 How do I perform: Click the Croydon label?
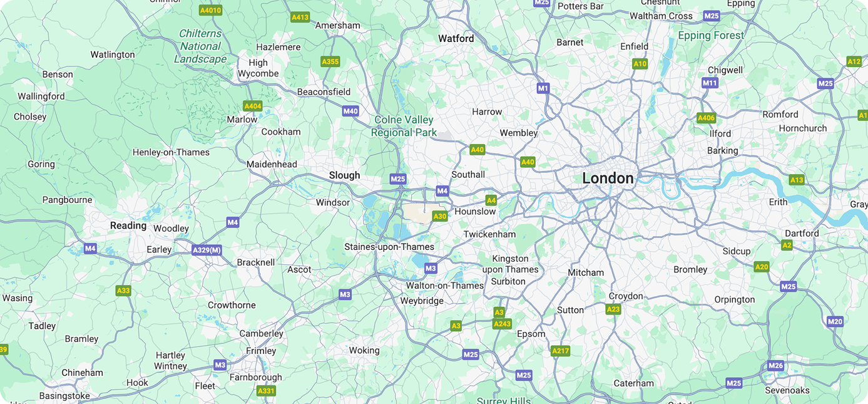pyautogui.click(x=626, y=296)
